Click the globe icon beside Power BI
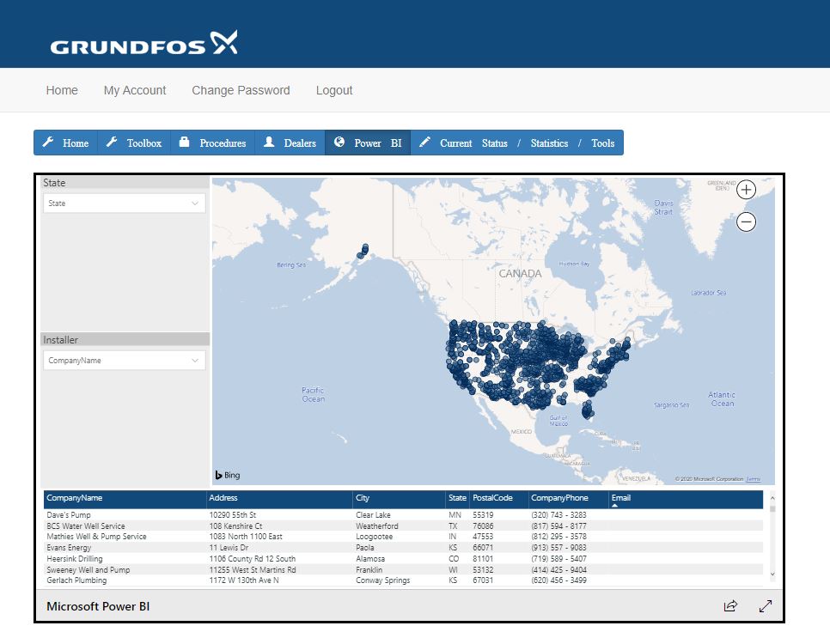Screen dimensions: 830x644 click(339, 142)
